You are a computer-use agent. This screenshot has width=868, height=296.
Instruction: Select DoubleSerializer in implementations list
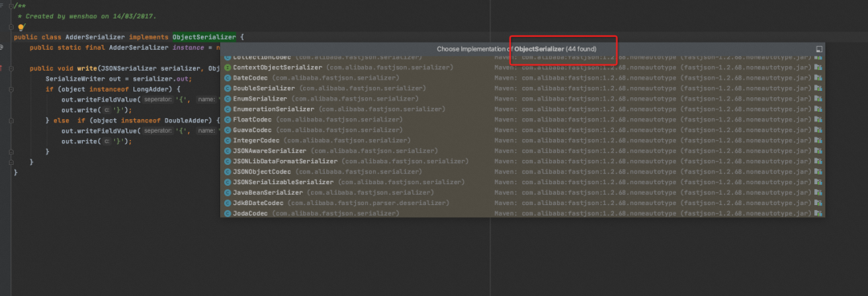(x=522, y=88)
